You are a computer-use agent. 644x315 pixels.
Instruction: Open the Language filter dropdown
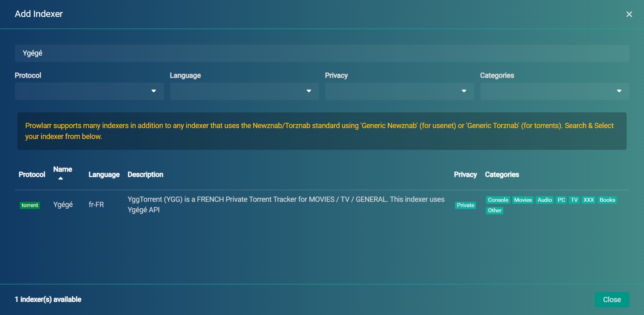pos(245,91)
